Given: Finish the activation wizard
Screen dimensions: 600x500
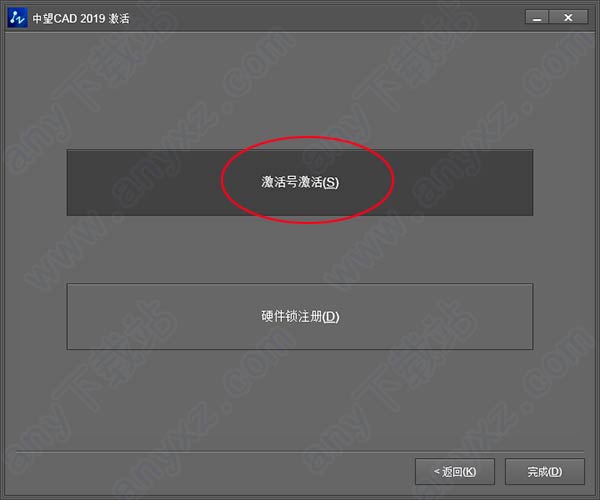Looking at the screenshot, I should [x=545, y=472].
